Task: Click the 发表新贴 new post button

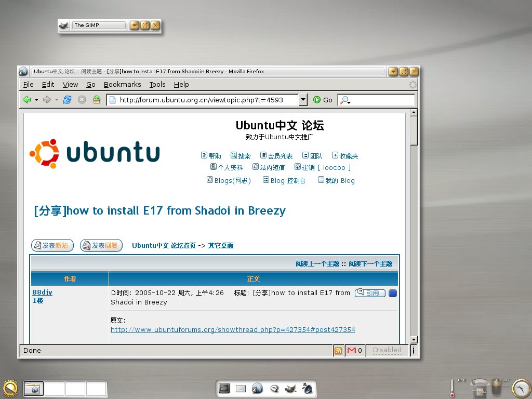Action: (52, 245)
